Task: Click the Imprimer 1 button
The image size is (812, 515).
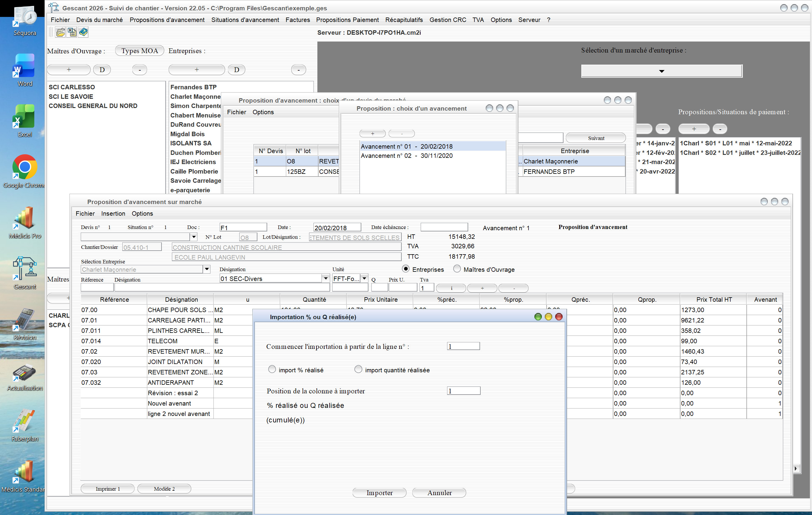Action: click(x=107, y=489)
